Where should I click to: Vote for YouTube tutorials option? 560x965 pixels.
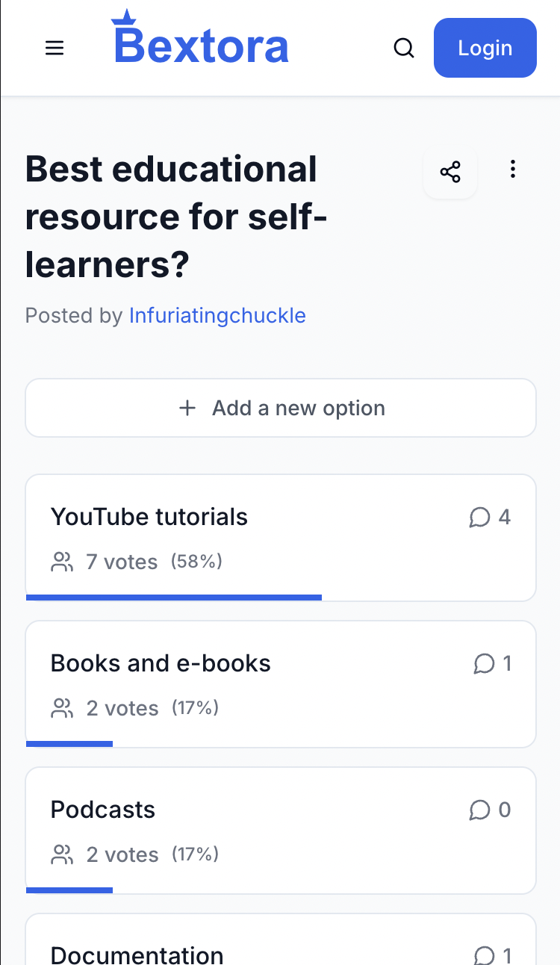[x=281, y=538]
